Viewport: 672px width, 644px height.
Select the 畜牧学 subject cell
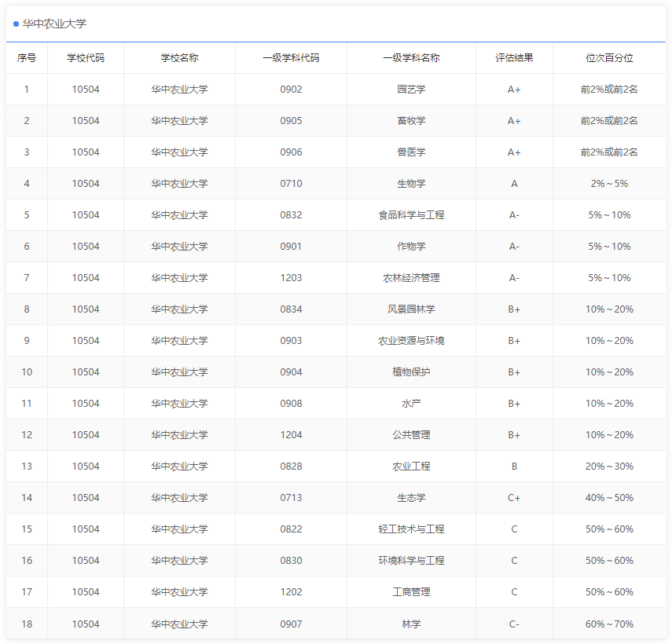[x=411, y=121]
